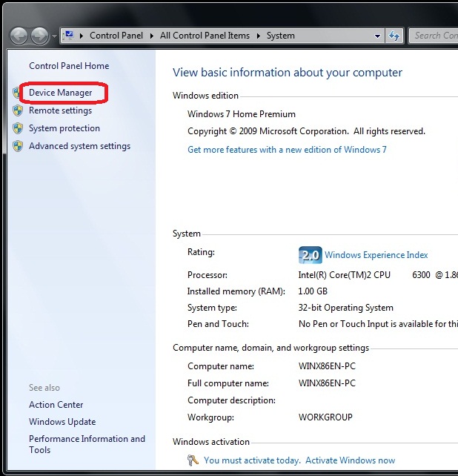Click the Intel(R) Core(TM)2 CPU processor value
The height and width of the screenshot is (476, 458).
point(378,275)
